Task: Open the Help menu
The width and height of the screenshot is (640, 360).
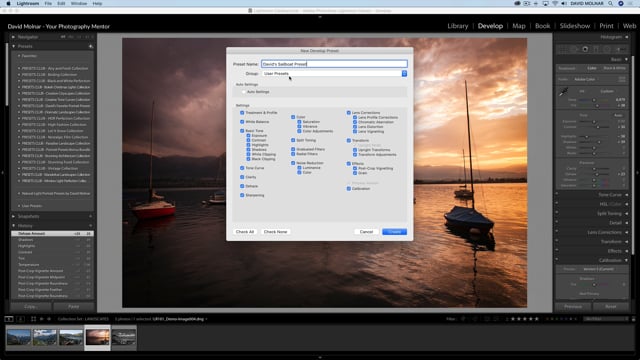Action: 97,3
